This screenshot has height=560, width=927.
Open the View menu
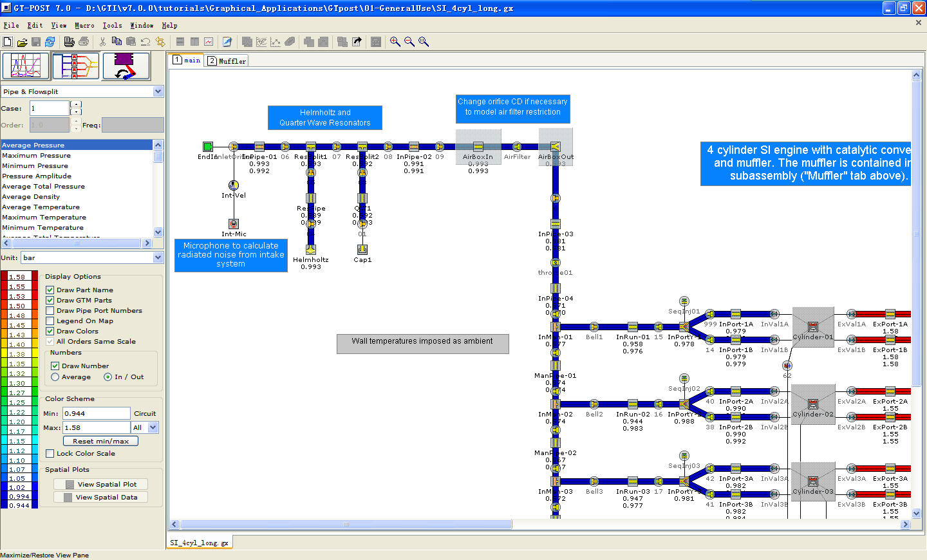coord(59,26)
